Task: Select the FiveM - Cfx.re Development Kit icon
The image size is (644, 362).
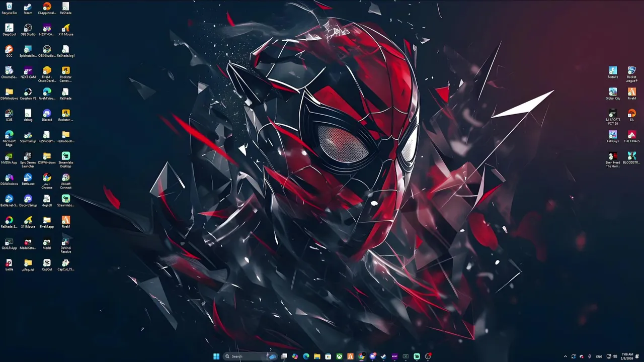Action: point(47,74)
